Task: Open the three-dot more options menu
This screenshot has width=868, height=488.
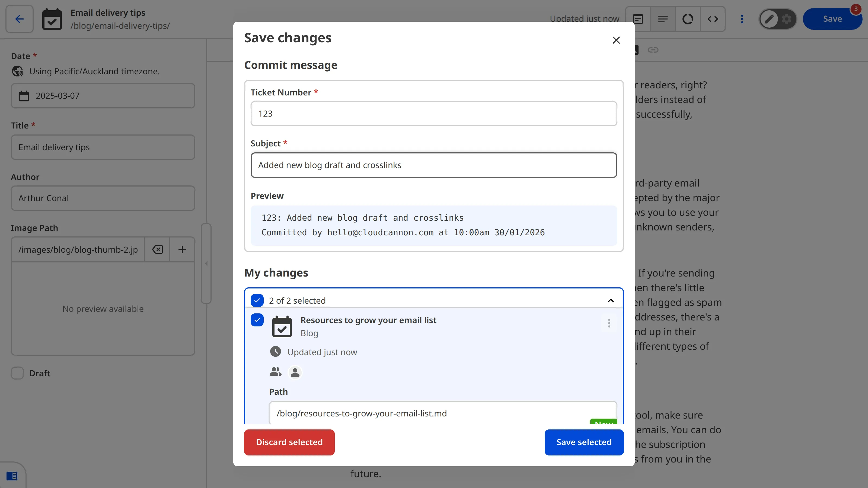Action: coord(742,19)
